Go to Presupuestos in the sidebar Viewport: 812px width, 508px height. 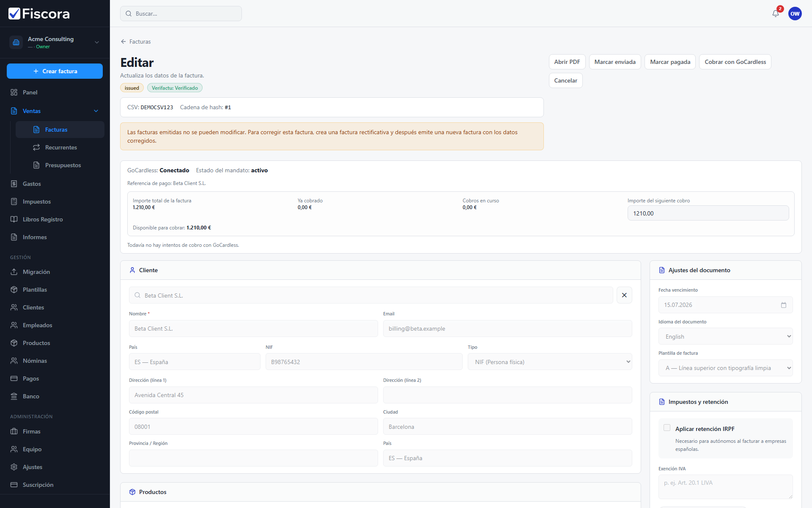(x=60, y=165)
